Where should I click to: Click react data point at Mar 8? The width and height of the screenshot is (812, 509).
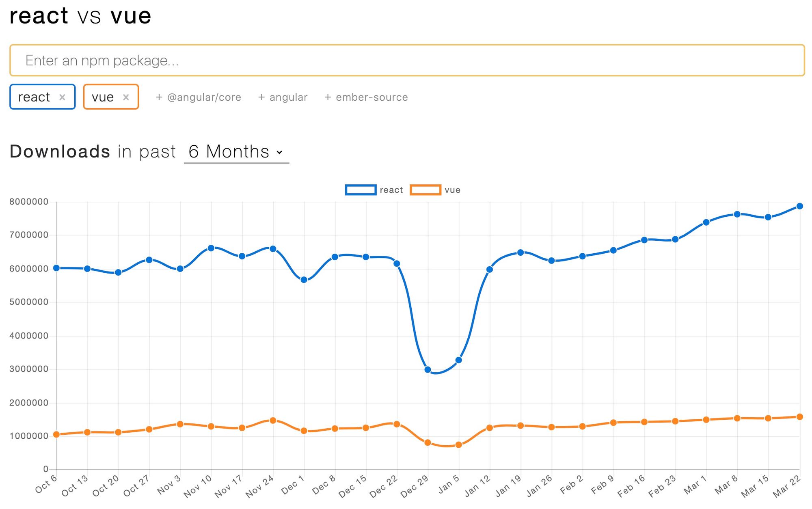coord(737,214)
